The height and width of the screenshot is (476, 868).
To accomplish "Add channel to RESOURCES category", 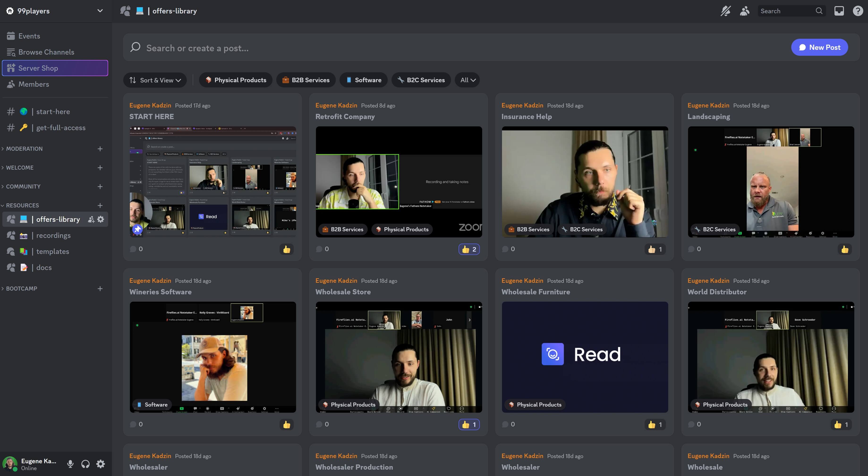I will (x=100, y=205).
